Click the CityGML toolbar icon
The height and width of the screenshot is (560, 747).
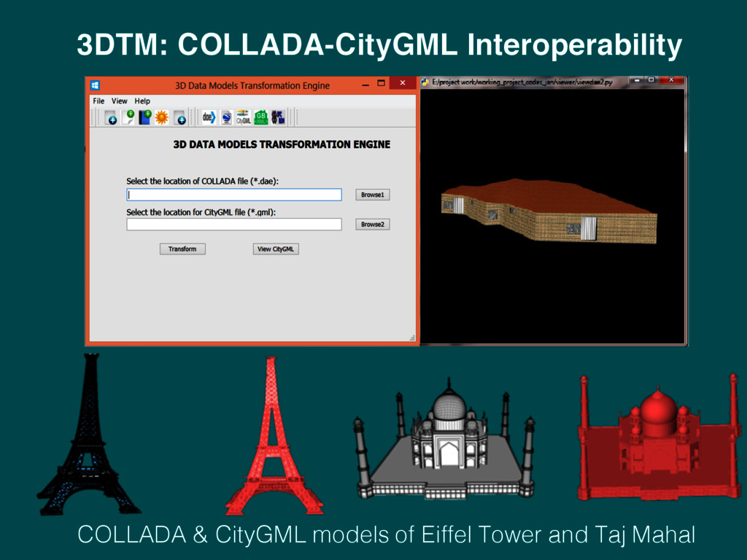(x=244, y=117)
